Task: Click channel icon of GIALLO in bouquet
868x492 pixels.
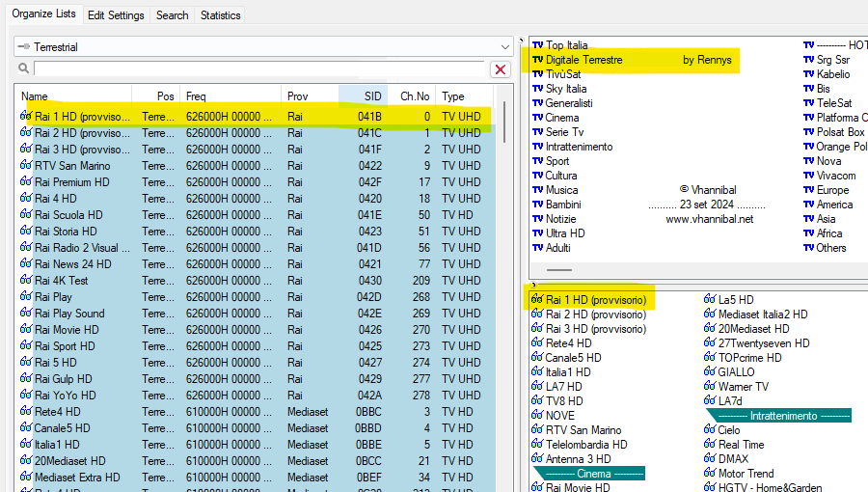Action: (710, 371)
